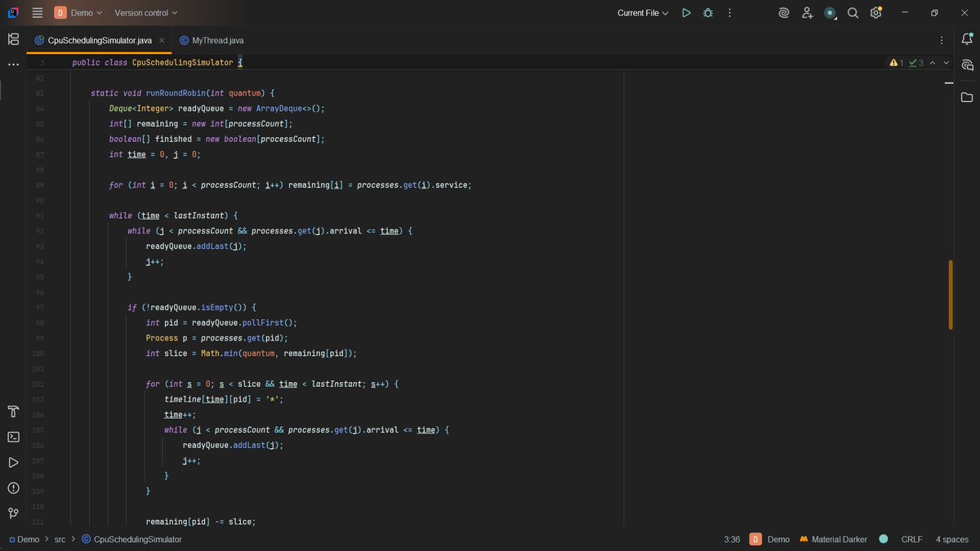Click line number 97 in the gutter

tap(39, 308)
